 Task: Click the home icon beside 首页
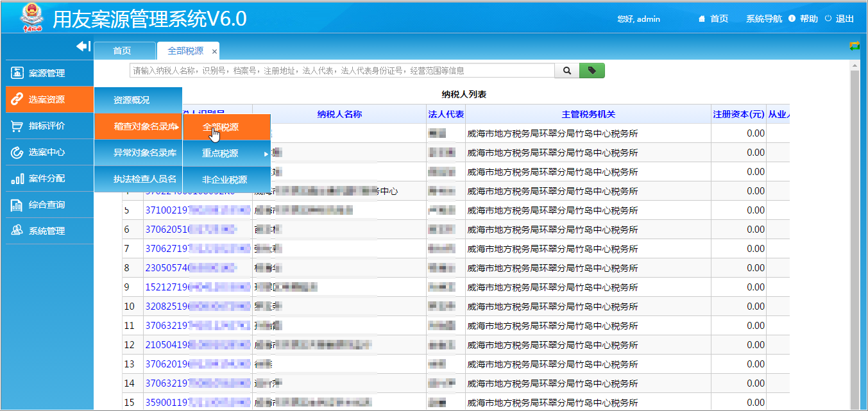[x=702, y=19]
